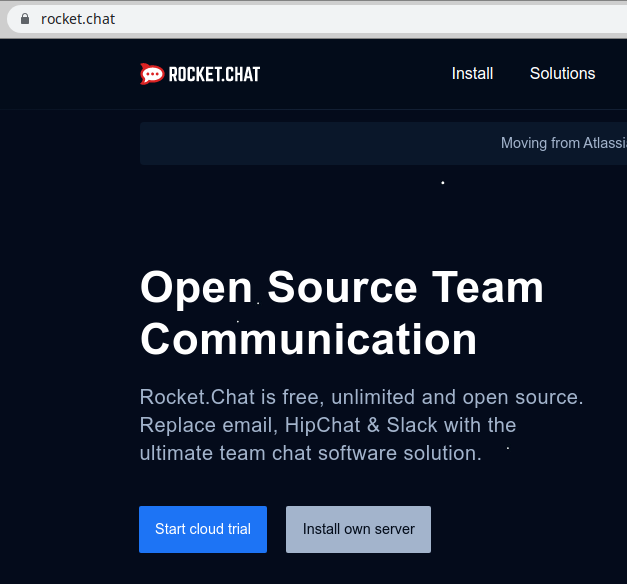Screen dimensions: 627x584
Task: Click the Open Source Team Communication heading
Action: click(342, 313)
